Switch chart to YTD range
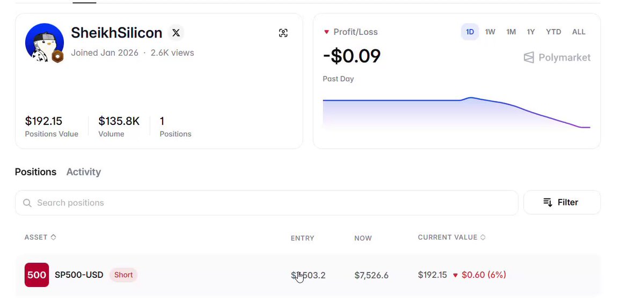The image size is (644, 302). tap(553, 32)
